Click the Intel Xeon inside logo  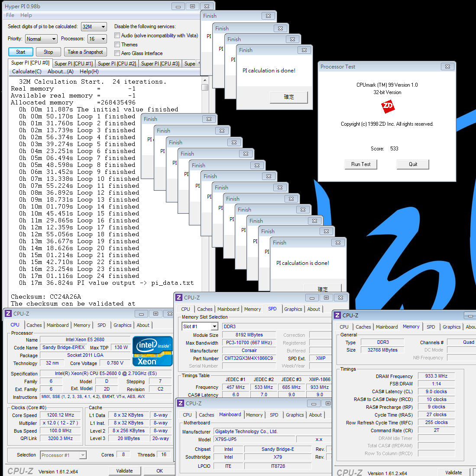[152, 351]
